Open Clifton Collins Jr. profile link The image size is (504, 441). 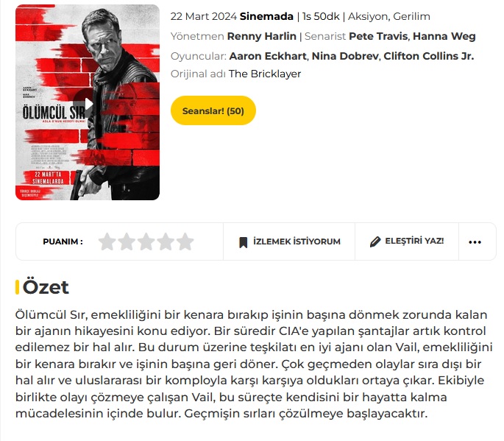pyautogui.click(x=429, y=56)
